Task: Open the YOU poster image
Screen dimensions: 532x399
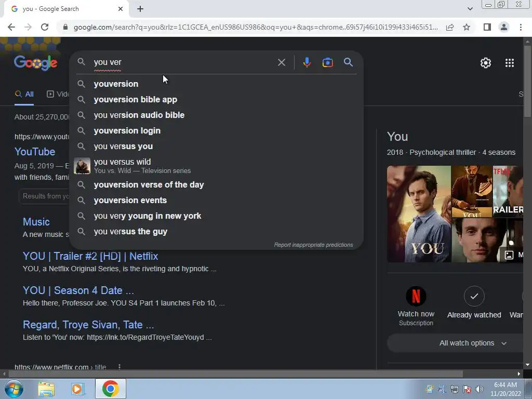Action: [x=419, y=214]
